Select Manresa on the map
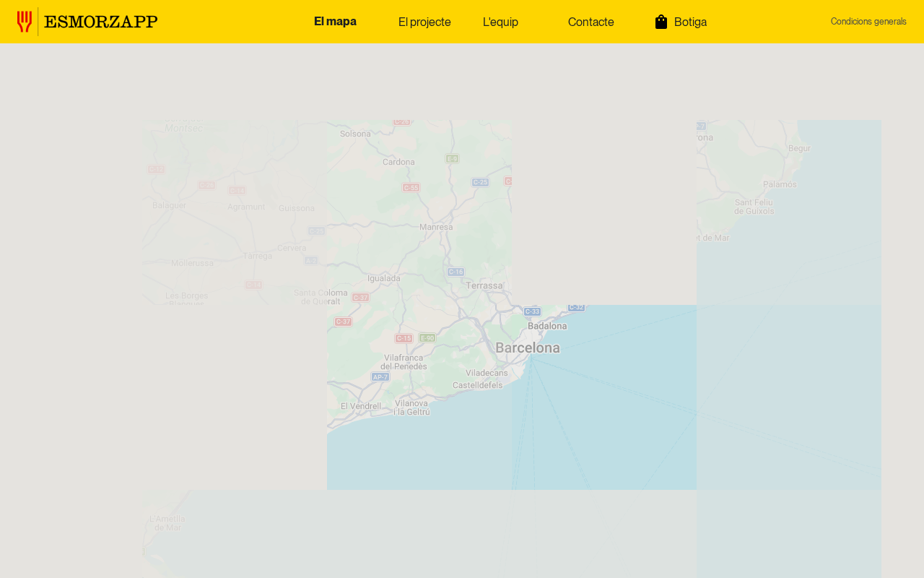924x578 pixels. (x=436, y=227)
